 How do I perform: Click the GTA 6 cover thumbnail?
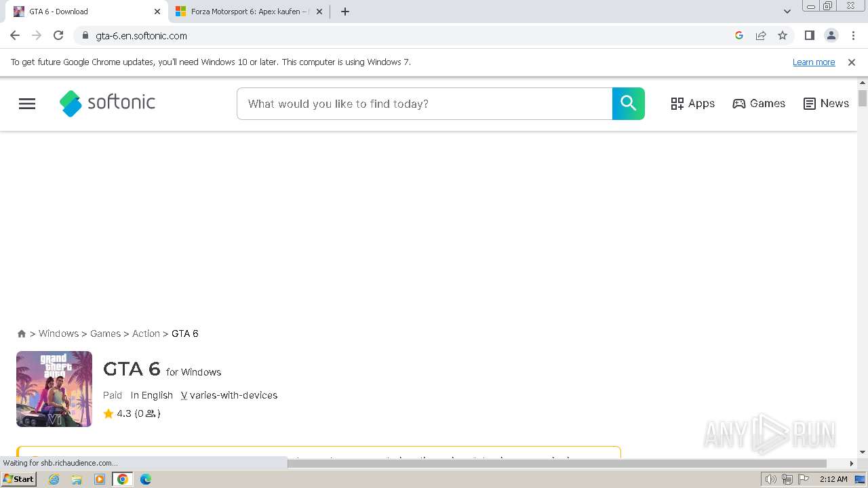(x=54, y=389)
